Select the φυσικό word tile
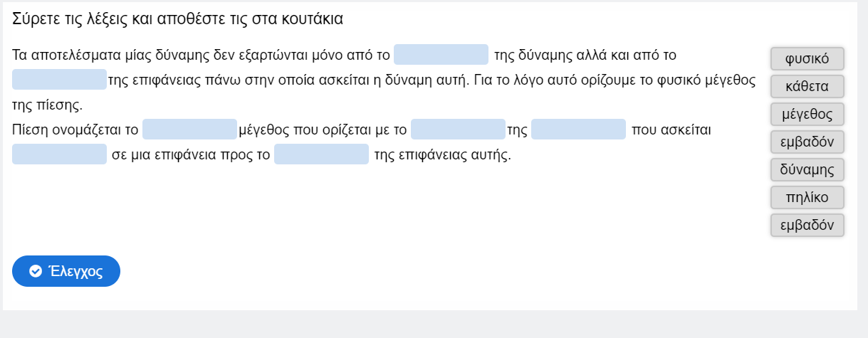Viewport: 868px width, 338px height. 807,58
